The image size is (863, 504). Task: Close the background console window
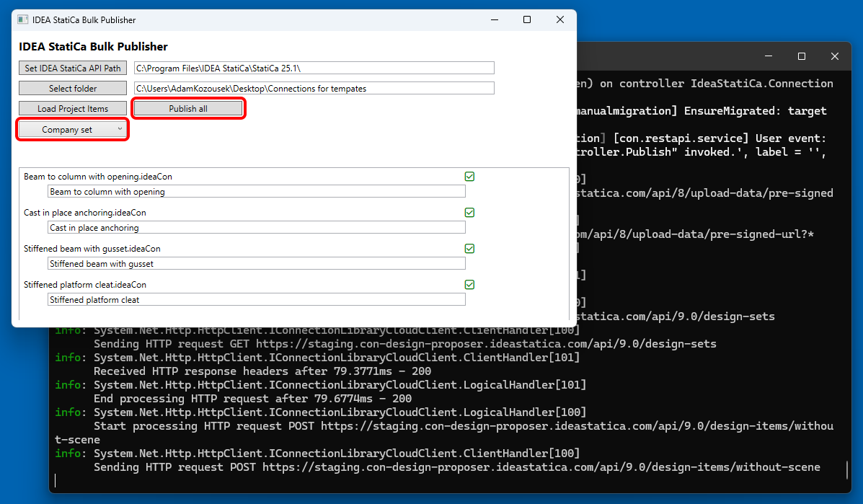835,56
